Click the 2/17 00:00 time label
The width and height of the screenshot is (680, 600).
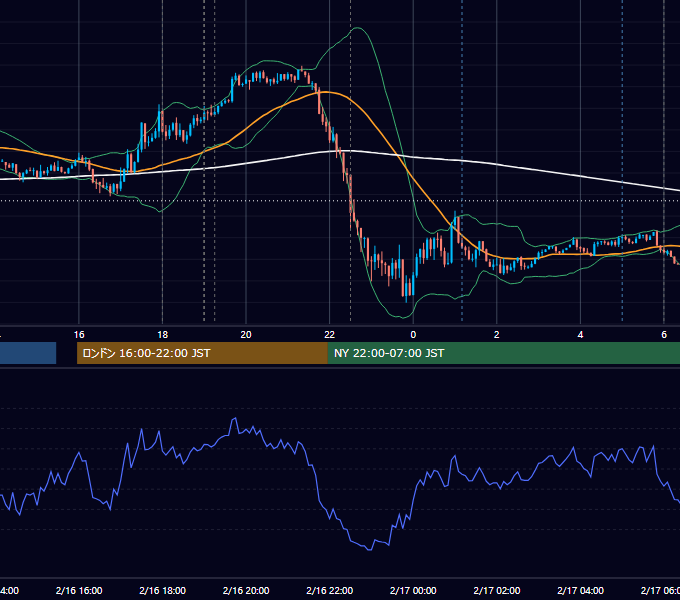coord(413,590)
